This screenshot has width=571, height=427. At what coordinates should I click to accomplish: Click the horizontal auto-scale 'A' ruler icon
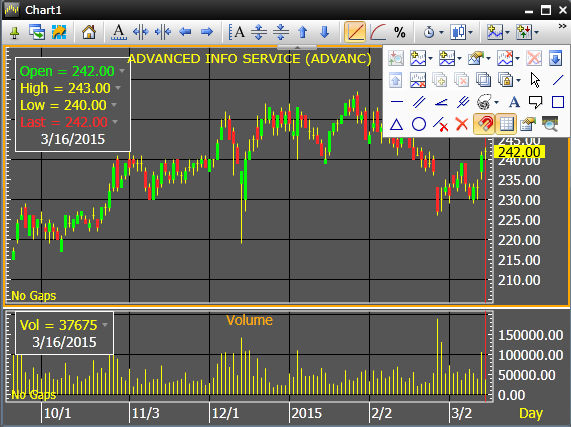pos(119,32)
